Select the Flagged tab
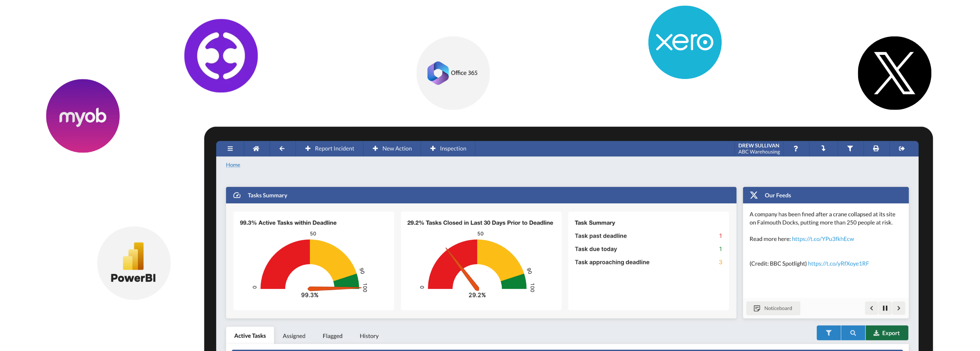This screenshot has width=980, height=351. (332, 336)
